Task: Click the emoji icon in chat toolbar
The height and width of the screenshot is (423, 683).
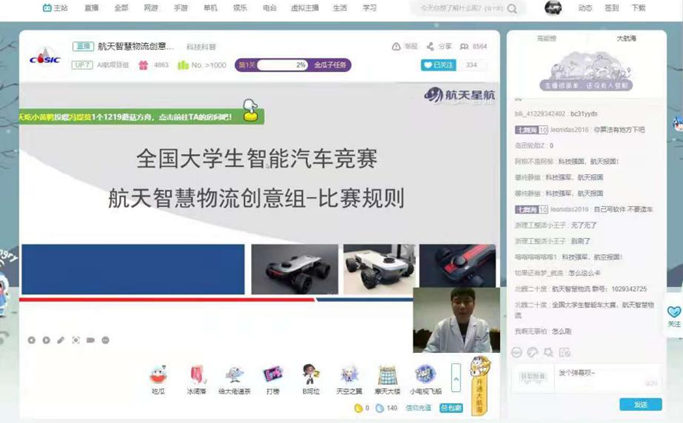Action: pyautogui.click(x=517, y=352)
